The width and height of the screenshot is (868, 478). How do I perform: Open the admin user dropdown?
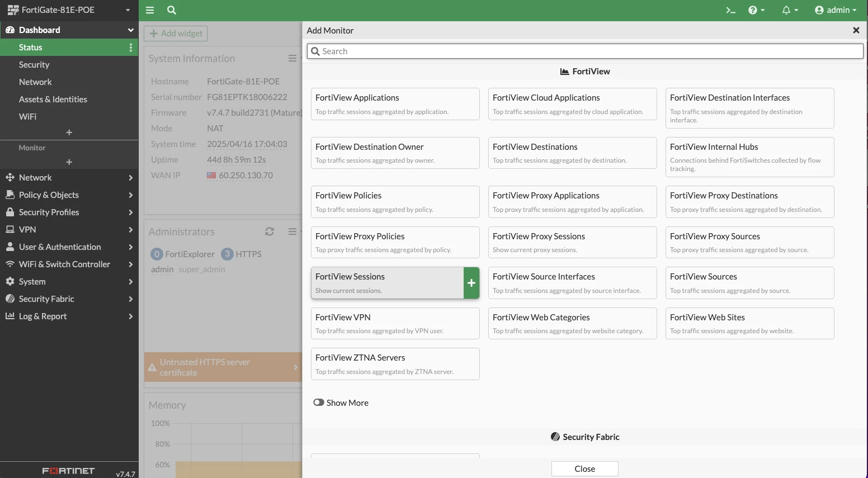point(836,10)
